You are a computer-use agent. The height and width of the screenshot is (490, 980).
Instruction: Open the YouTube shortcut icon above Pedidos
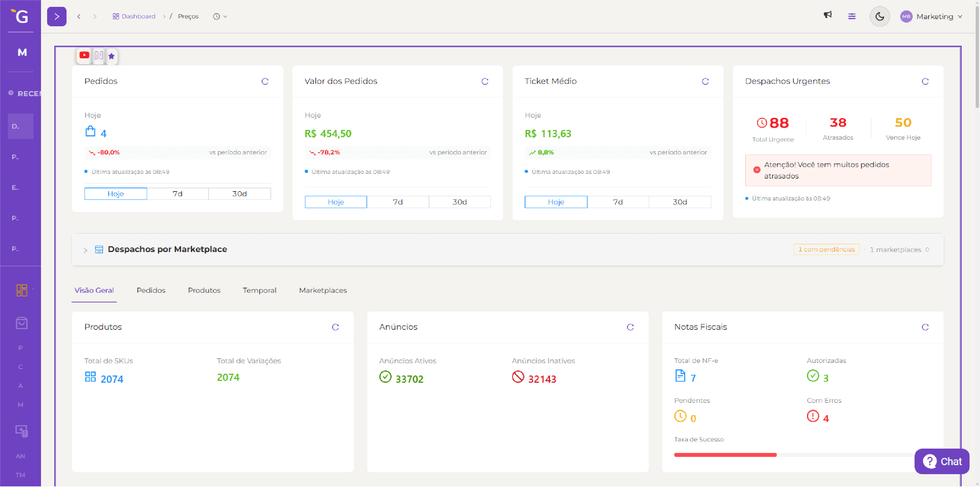tap(84, 55)
